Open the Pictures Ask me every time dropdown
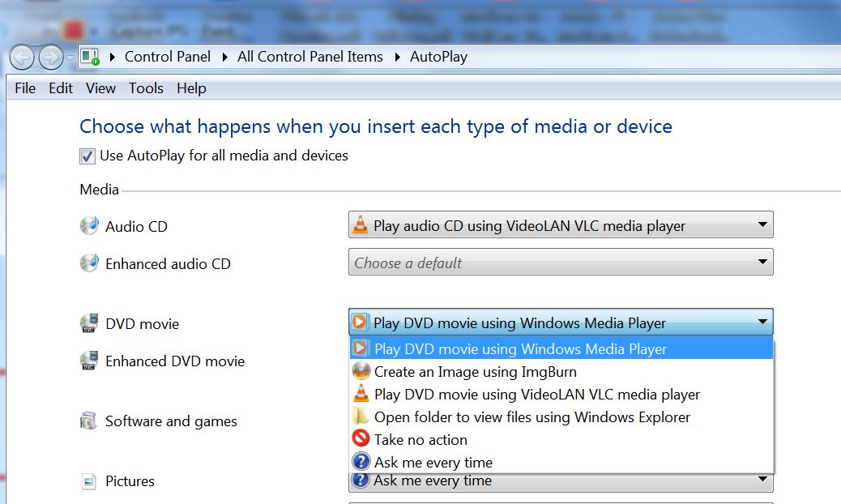Viewport: 841px width, 504px height. pyautogui.click(x=561, y=481)
